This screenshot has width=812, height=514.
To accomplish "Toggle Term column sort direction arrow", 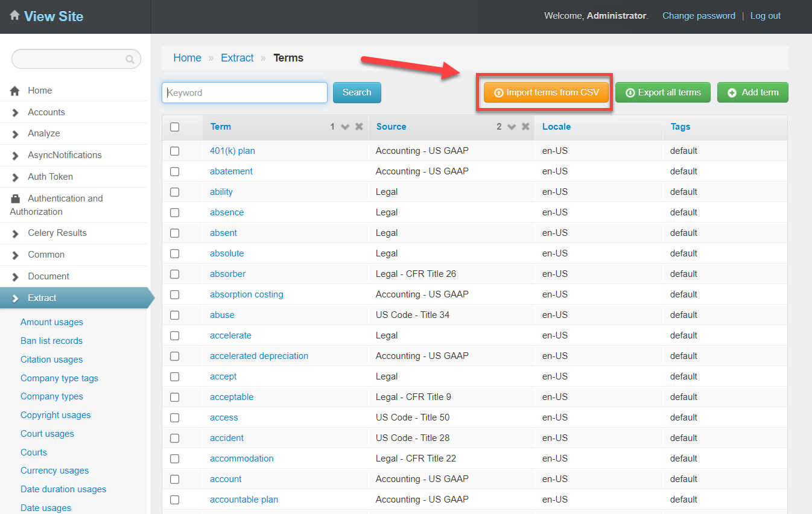I will pyautogui.click(x=345, y=127).
